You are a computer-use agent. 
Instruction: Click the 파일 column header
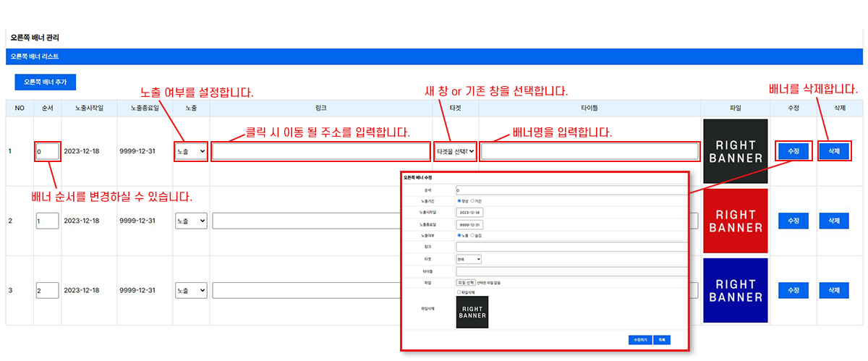click(x=735, y=109)
